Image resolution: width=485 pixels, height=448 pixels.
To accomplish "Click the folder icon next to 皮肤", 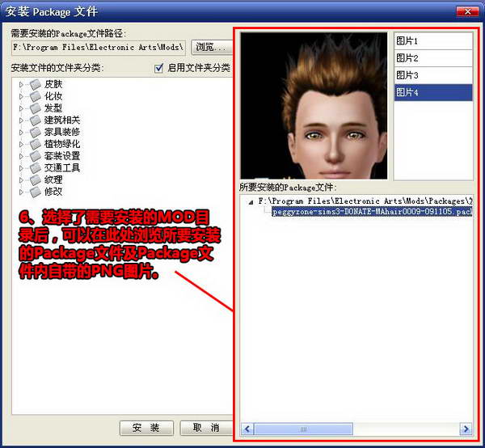I will tap(35, 84).
